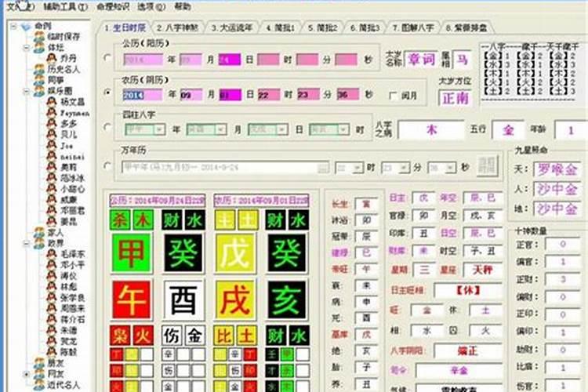Open the 命理知识 menu

(113, 6)
